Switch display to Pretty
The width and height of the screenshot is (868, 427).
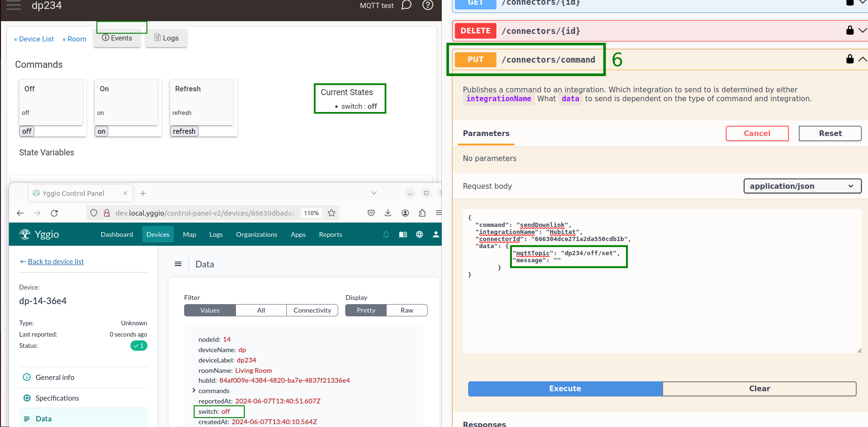[x=366, y=310]
